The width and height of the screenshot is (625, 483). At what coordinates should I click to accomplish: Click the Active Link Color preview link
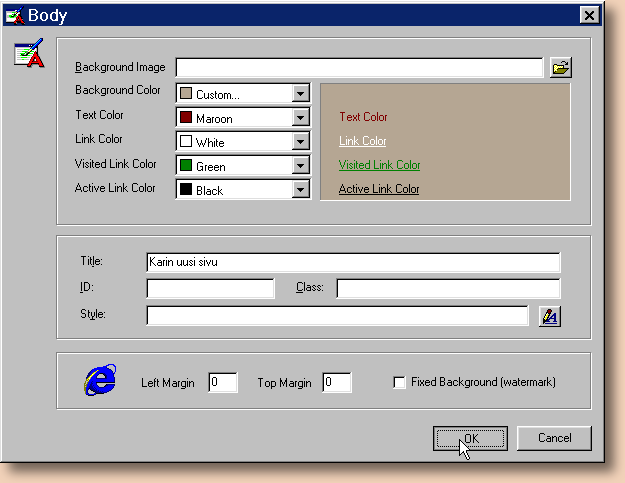point(378,189)
